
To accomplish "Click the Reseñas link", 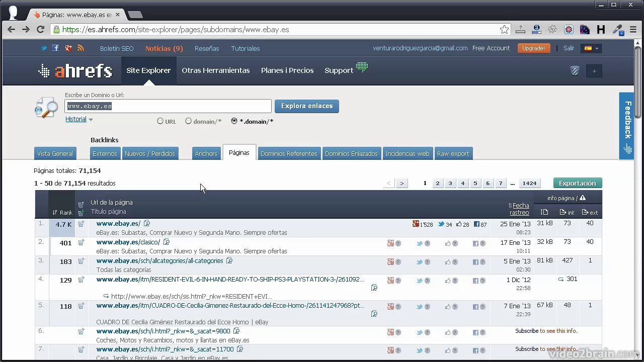I will click(207, 48).
